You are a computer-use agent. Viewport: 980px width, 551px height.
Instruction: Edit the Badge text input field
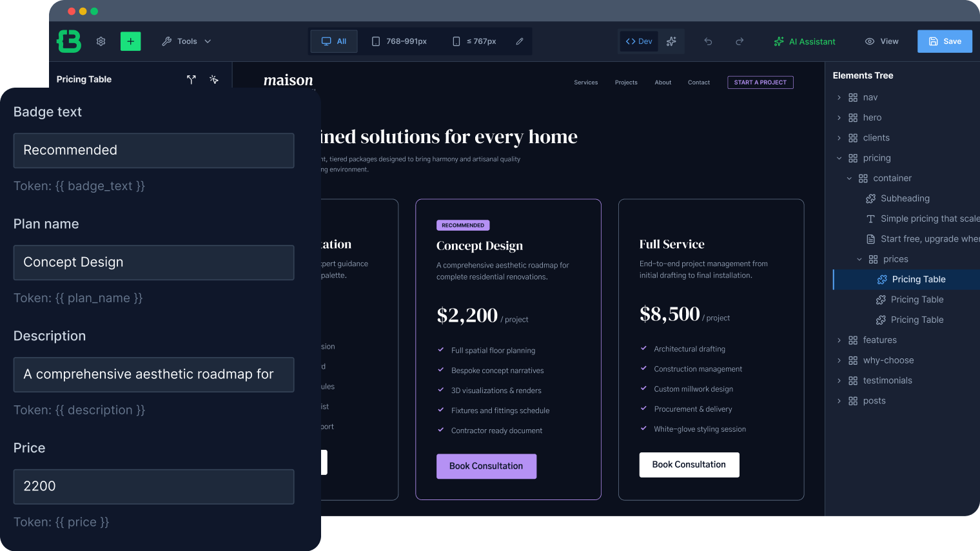click(x=154, y=150)
